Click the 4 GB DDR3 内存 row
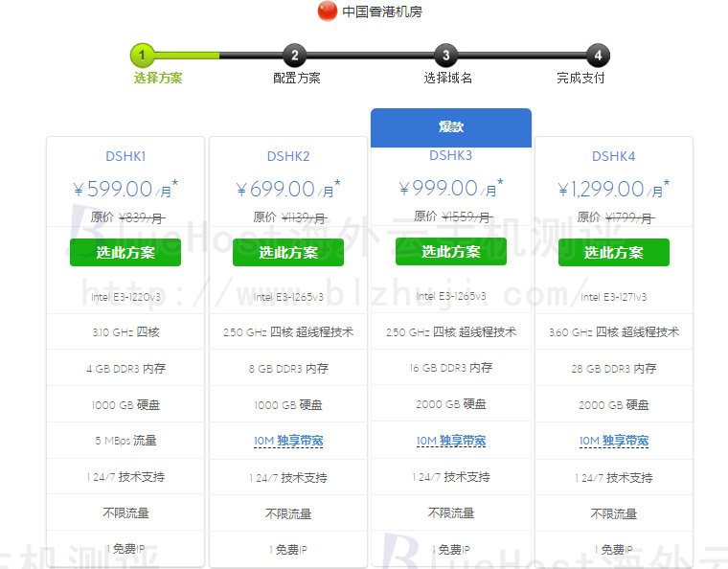 (125, 369)
